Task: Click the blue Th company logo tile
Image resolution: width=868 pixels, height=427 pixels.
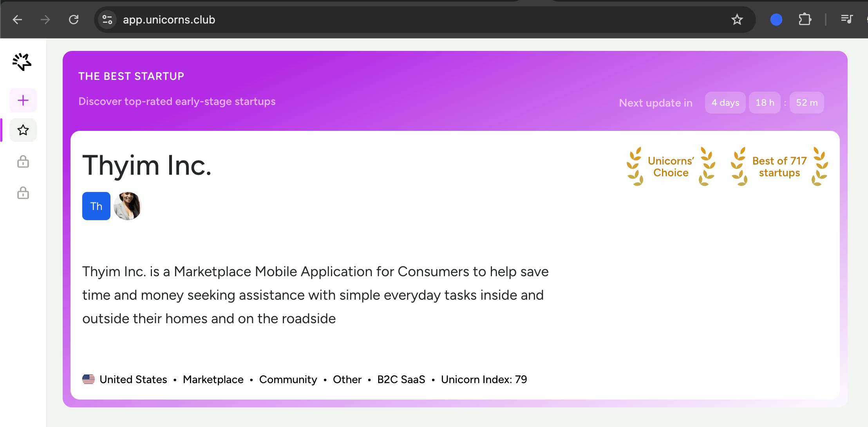Action: coord(96,206)
